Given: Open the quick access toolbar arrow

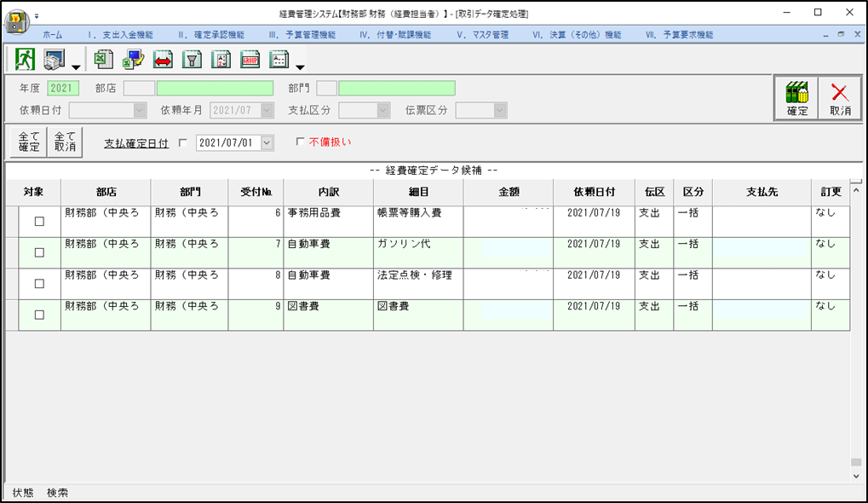Looking at the screenshot, I should click(37, 16).
